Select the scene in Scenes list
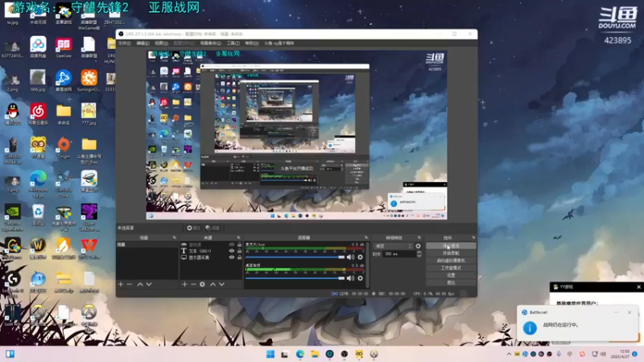Image resolution: width=644 pixels, height=362 pixels. click(147, 245)
